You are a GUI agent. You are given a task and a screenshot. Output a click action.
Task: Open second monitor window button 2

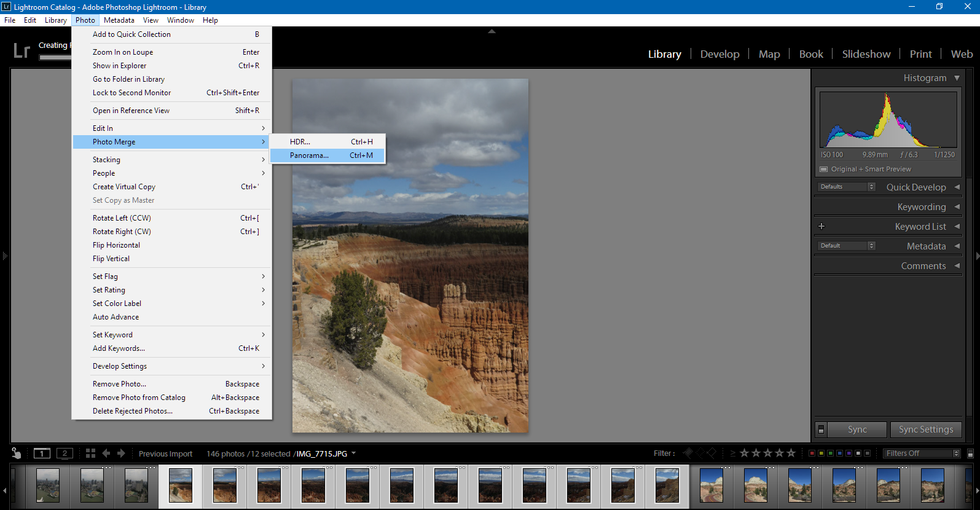click(x=65, y=453)
